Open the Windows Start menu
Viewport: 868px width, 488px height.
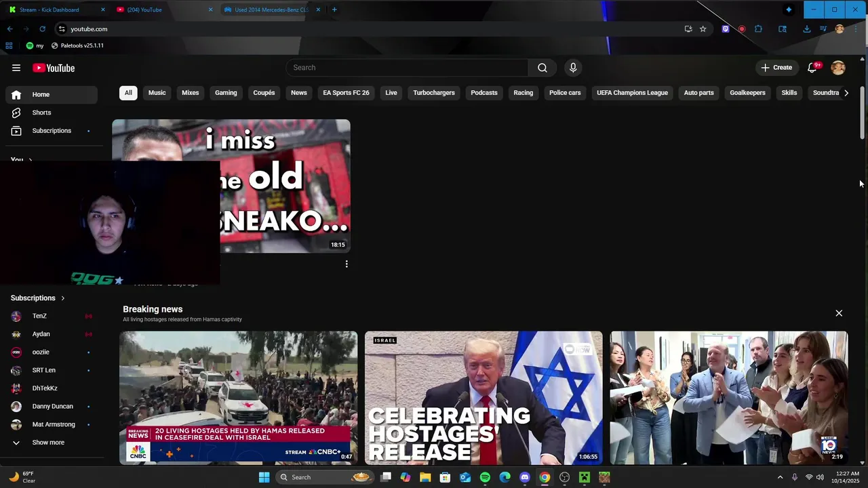(264, 477)
